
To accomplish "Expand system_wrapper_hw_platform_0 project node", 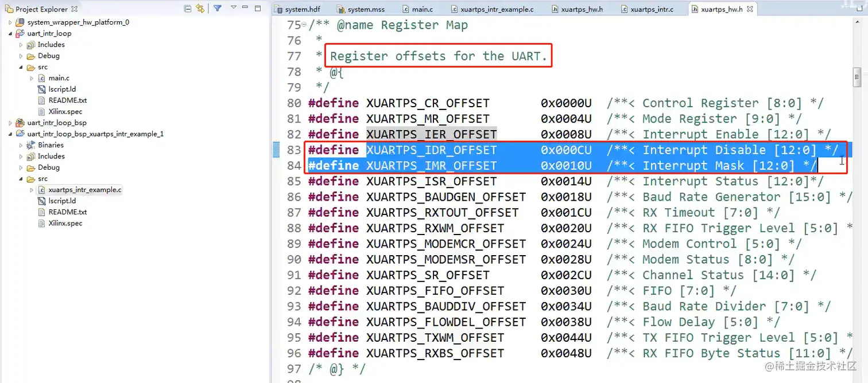I will coord(10,22).
